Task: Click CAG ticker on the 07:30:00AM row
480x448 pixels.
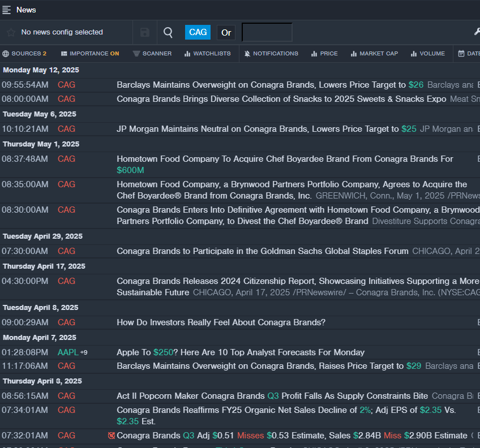Action: pyautogui.click(x=66, y=251)
